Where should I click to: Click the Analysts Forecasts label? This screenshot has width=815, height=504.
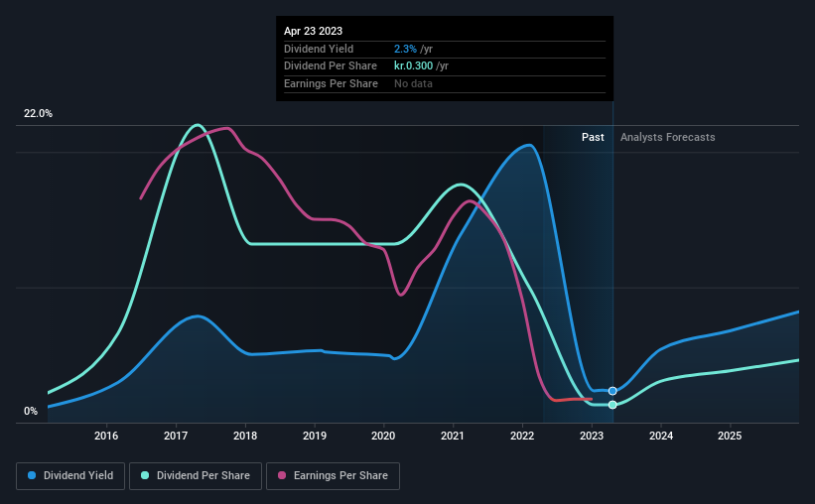667,137
